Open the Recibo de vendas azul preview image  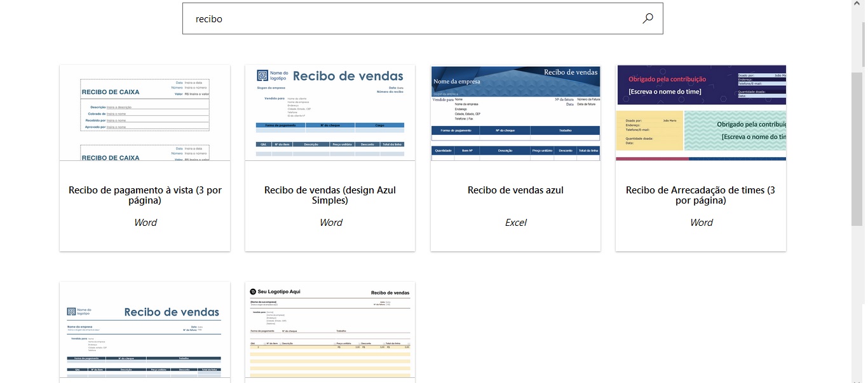coord(515,113)
